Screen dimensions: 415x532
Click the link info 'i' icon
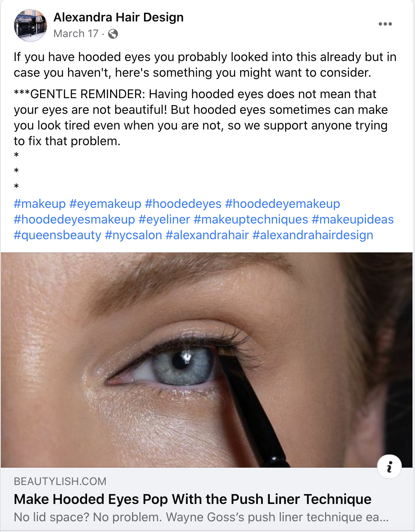click(389, 467)
